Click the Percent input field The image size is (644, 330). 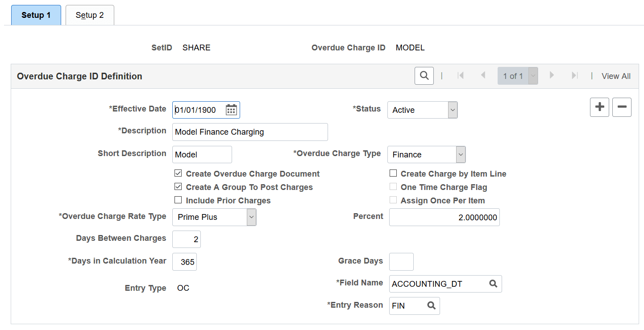tap(444, 217)
